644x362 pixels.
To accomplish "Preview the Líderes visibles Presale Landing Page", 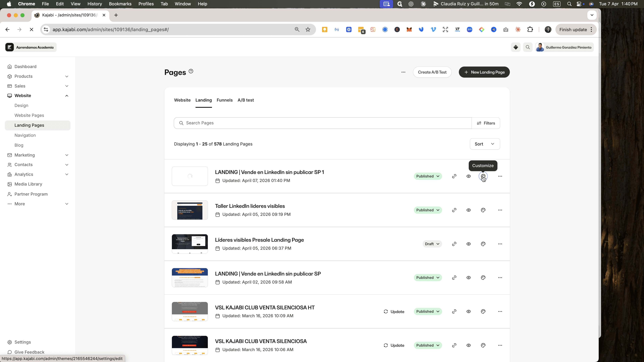I will (469, 244).
